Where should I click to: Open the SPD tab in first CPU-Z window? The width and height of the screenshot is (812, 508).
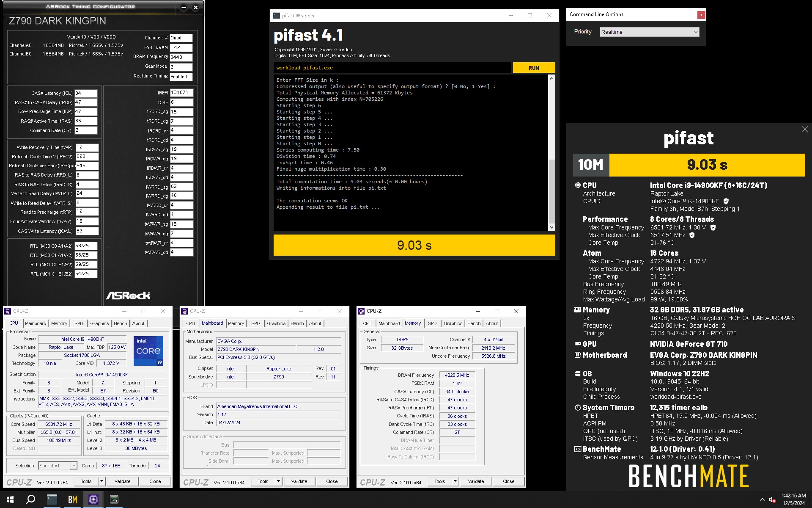click(x=79, y=323)
